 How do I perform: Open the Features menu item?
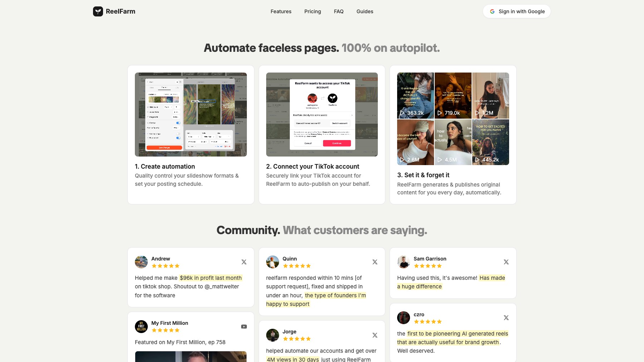[281, 11]
